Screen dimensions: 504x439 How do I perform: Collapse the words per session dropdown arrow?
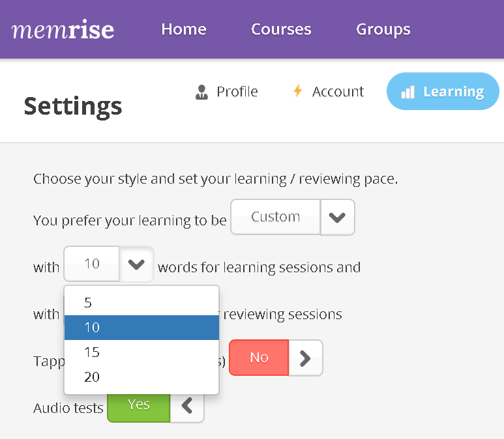pyautogui.click(x=136, y=264)
